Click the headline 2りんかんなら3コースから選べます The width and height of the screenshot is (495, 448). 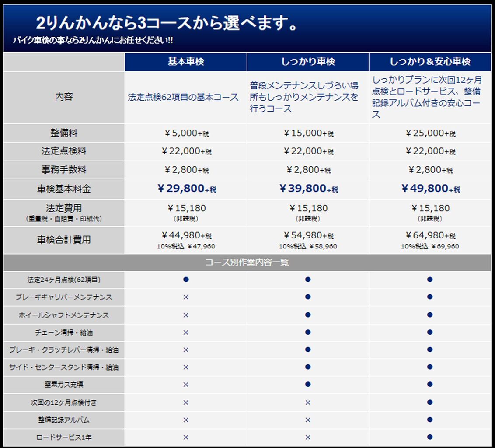[166, 23]
